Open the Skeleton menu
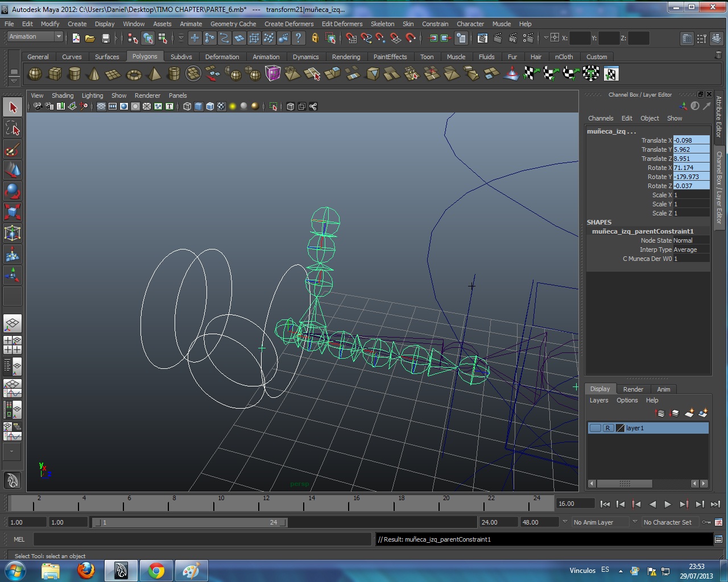 (x=382, y=24)
